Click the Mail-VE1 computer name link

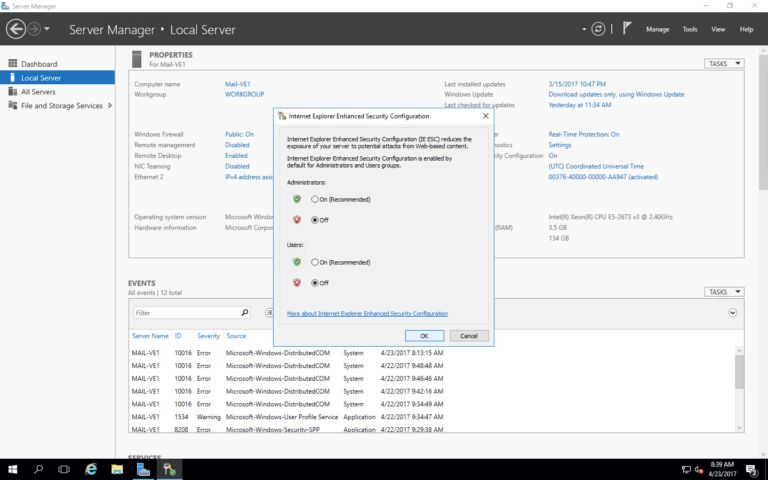pos(238,84)
